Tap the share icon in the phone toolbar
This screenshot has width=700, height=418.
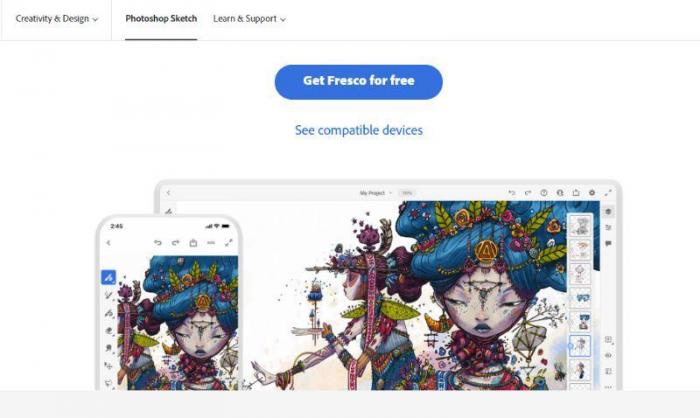[x=193, y=242]
